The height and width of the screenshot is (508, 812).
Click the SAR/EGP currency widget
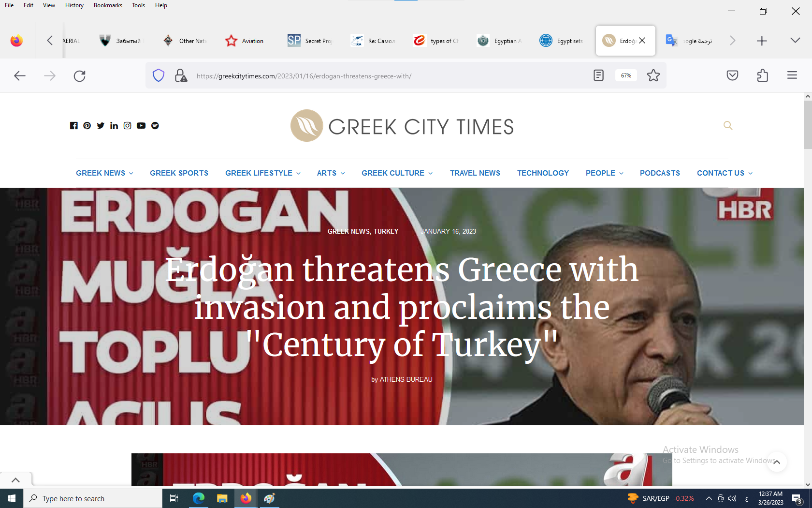tap(660, 498)
